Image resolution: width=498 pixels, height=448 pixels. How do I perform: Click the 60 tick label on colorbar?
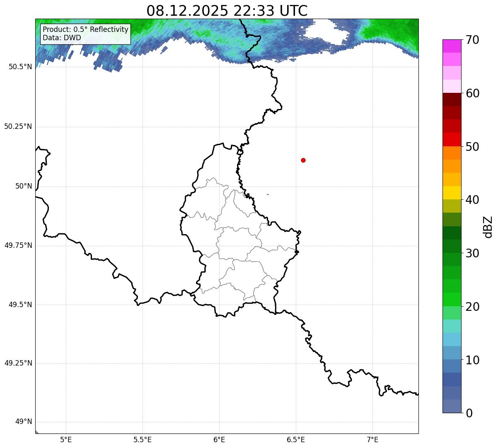(x=472, y=93)
